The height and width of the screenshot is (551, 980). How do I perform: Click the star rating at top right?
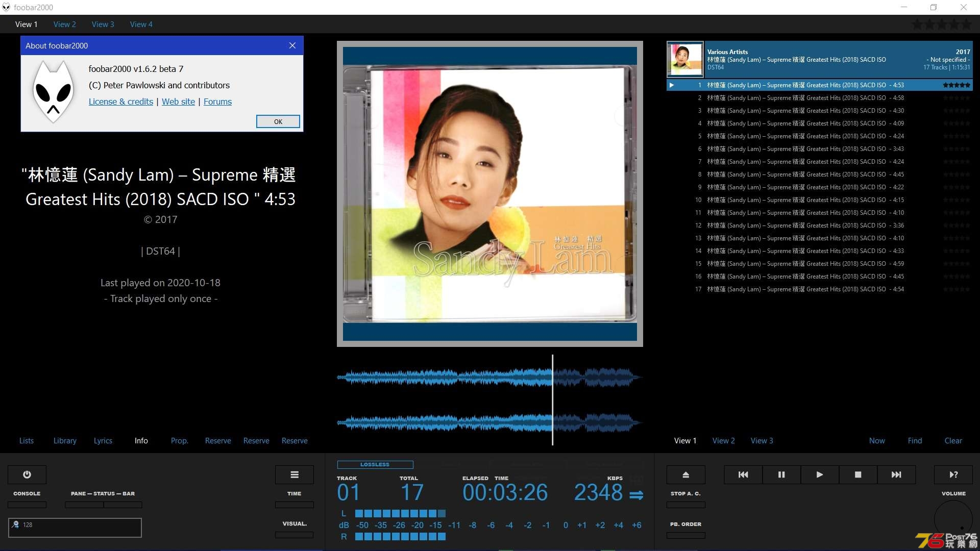942,24
